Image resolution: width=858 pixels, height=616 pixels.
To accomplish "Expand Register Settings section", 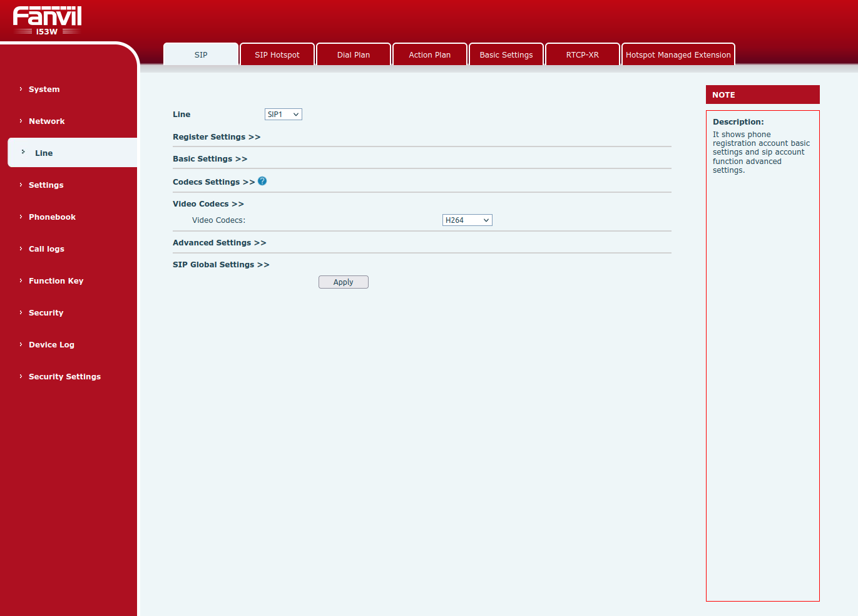I will [x=217, y=137].
